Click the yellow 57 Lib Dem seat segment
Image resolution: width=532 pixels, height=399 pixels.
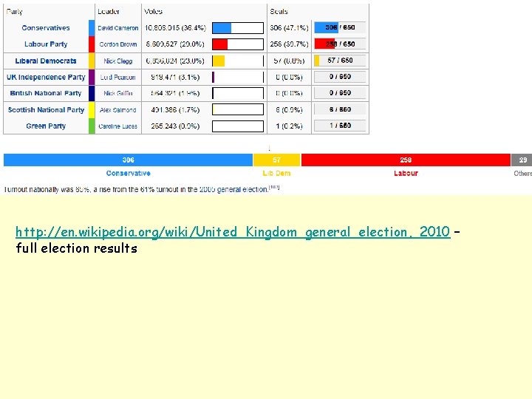coord(277,160)
